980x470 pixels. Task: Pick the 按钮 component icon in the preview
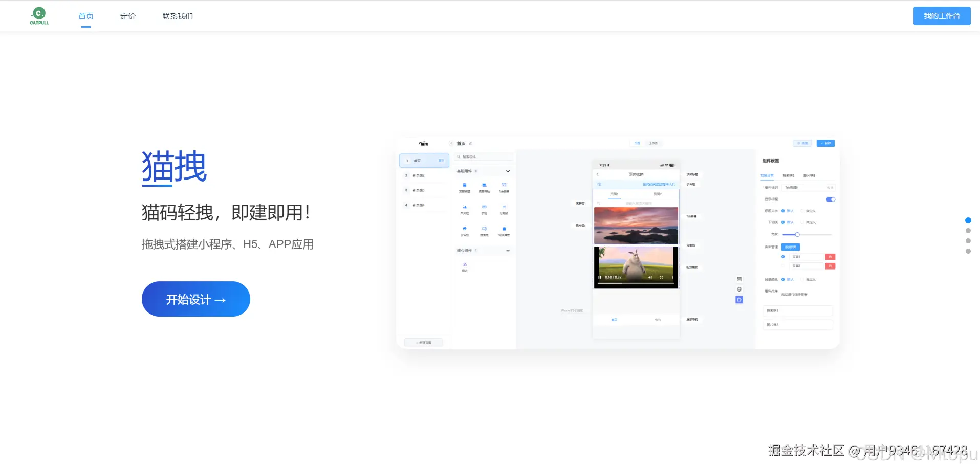pos(484,207)
